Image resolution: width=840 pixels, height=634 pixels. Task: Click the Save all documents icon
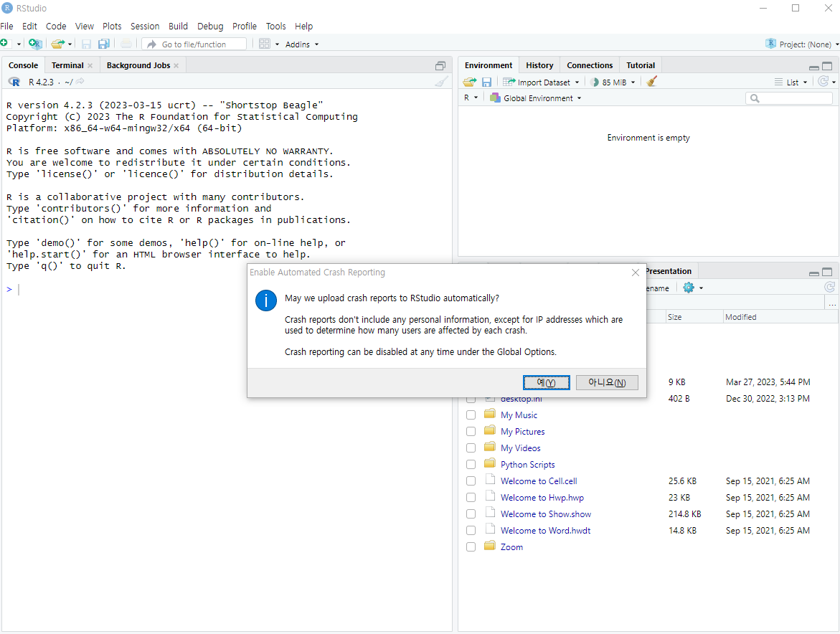[103, 44]
